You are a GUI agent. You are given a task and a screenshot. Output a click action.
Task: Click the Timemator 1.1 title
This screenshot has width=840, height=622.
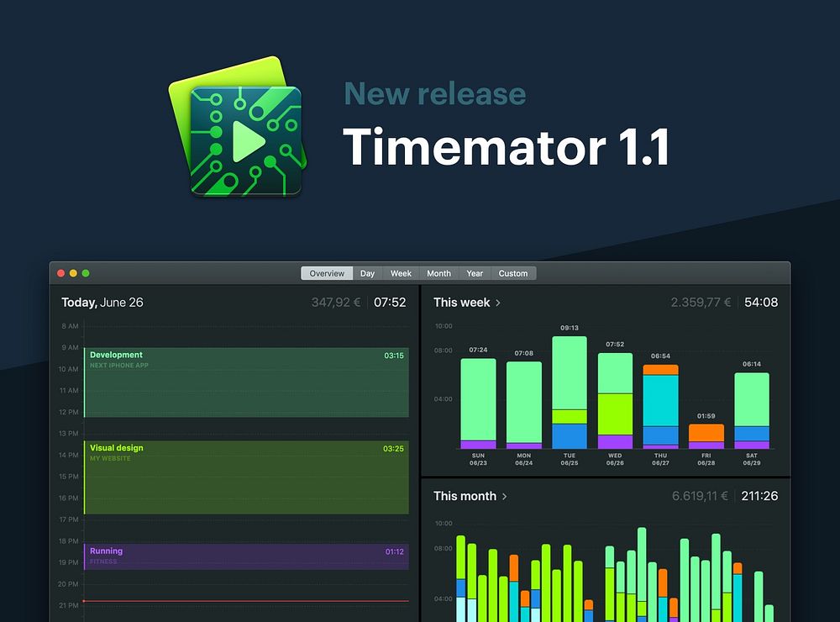tap(507, 146)
